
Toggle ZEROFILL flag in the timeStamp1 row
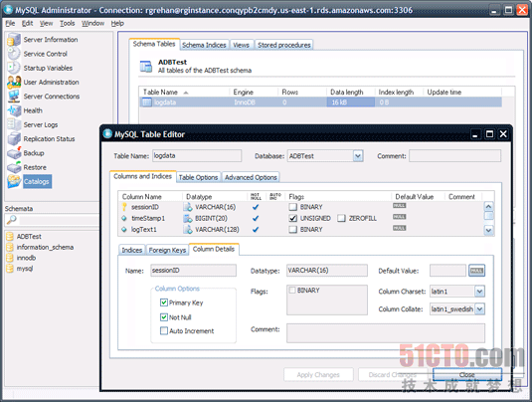point(342,218)
